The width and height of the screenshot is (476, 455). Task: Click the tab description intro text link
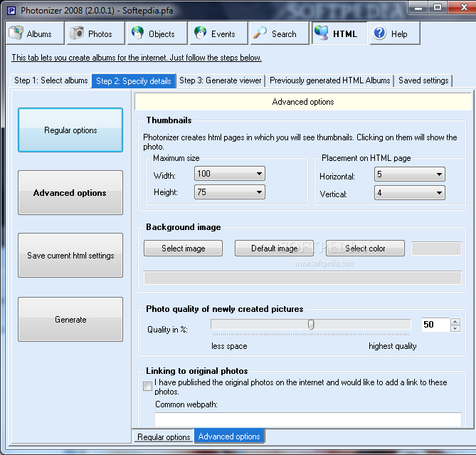(x=137, y=58)
